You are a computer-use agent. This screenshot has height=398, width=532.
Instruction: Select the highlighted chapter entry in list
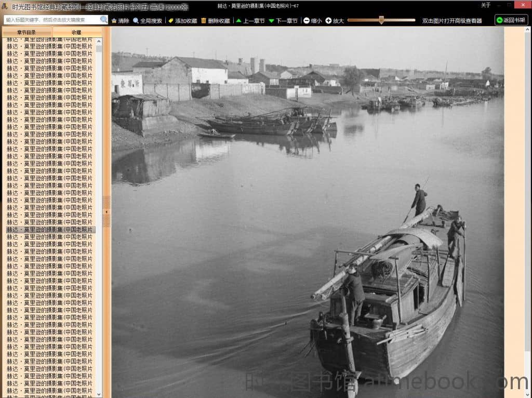pyautogui.click(x=50, y=229)
